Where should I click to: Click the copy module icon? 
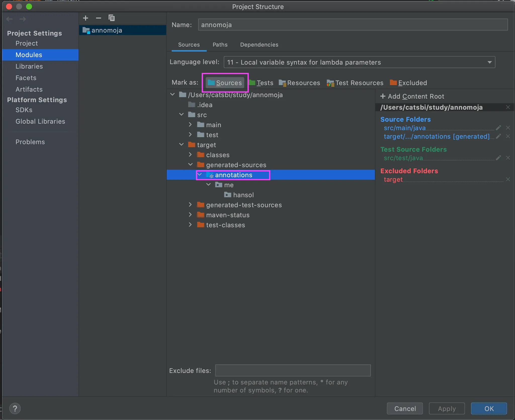(111, 18)
